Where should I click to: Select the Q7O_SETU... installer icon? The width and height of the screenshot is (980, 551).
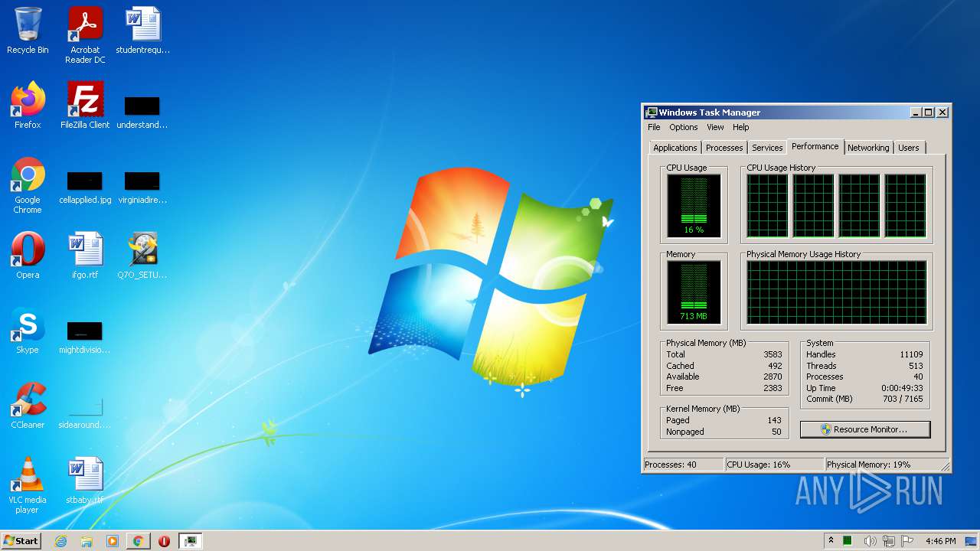(x=142, y=256)
